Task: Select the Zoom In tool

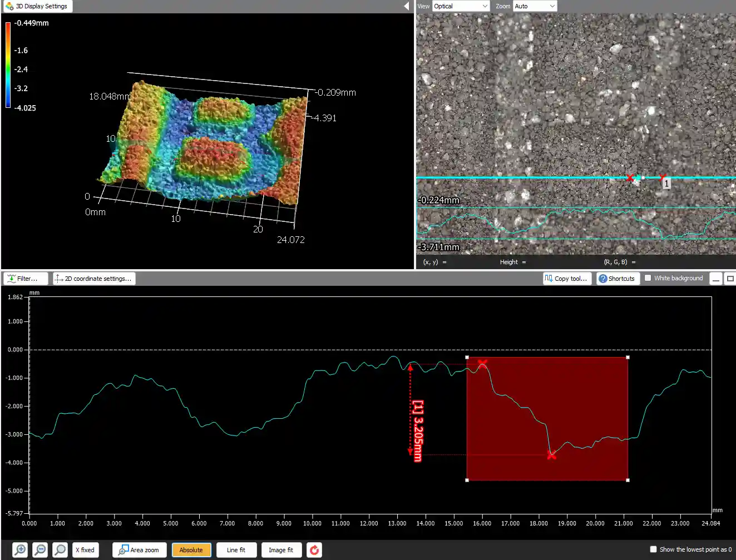Action: pos(19,549)
